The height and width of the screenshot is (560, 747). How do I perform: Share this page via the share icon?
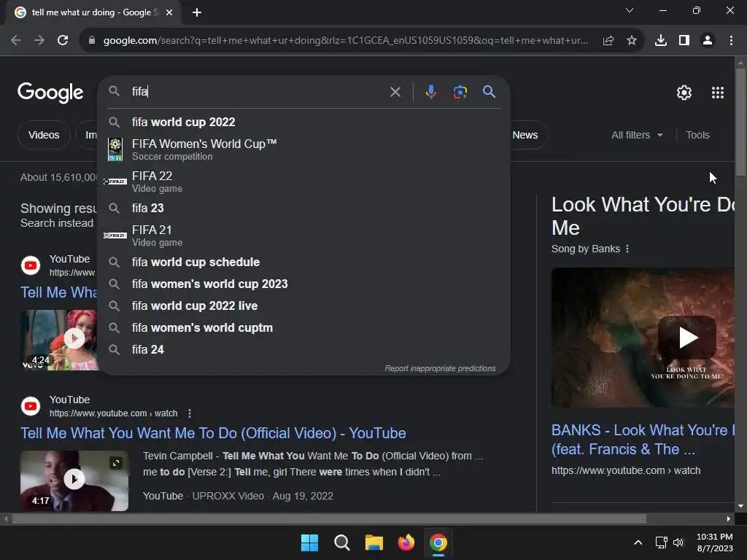click(x=608, y=41)
